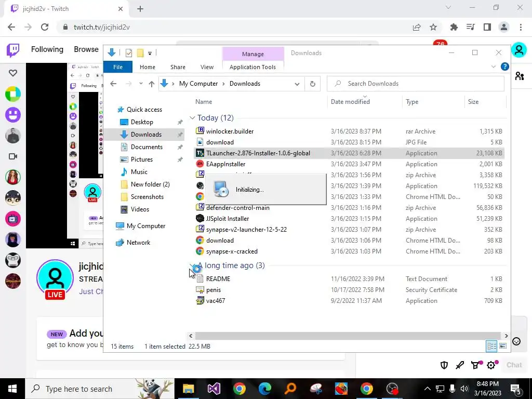
Task: Select My Computer in navigation pane
Action: coord(146,225)
